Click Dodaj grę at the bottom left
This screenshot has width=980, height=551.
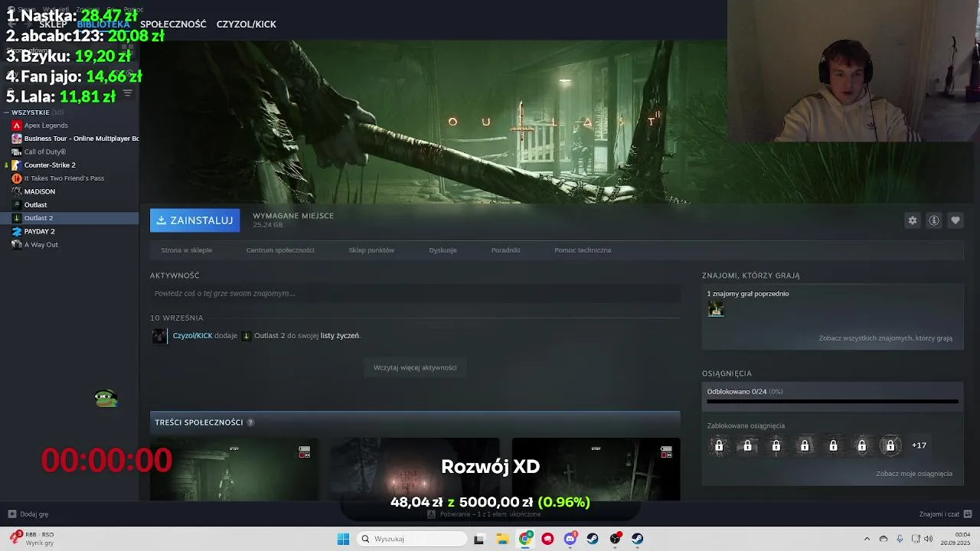pyautogui.click(x=28, y=514)
